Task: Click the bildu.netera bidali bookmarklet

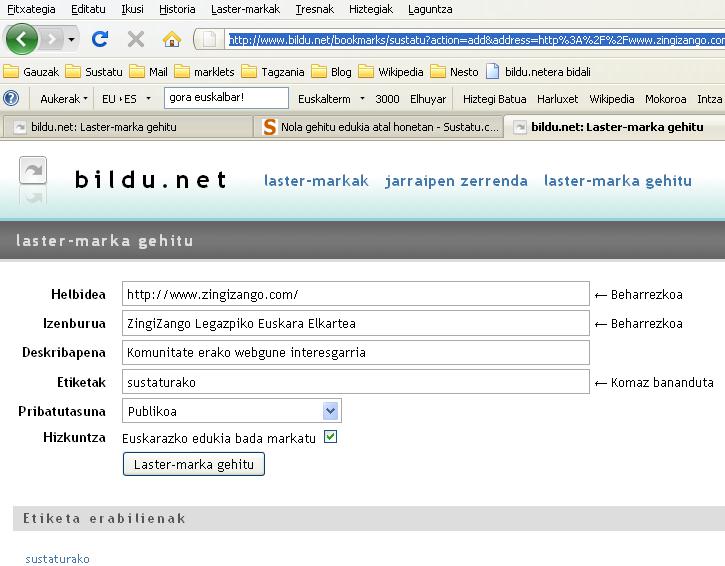Action: coord(538,72)
